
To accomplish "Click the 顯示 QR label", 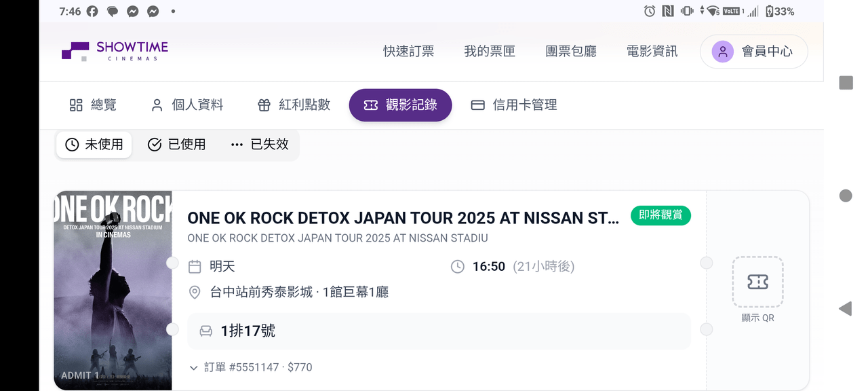I will click(x=757, y=318).
